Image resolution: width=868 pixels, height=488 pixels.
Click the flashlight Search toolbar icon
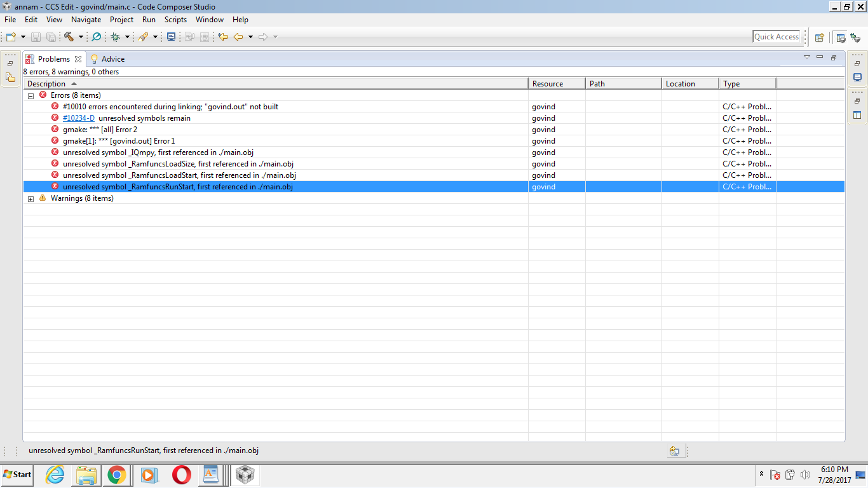click(143, 37)
